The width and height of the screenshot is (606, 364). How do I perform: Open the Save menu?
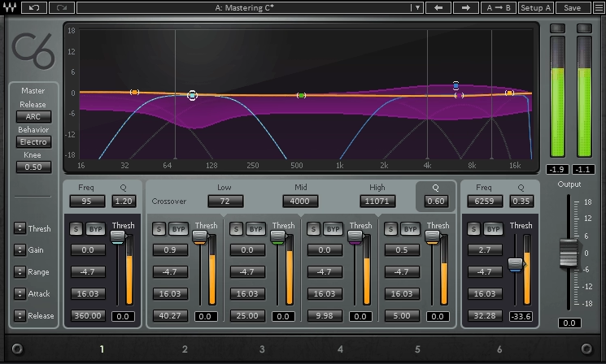573,8
